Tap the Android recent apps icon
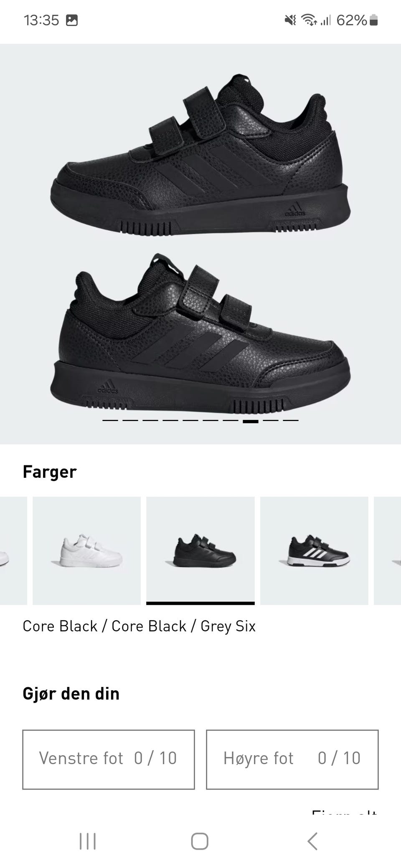This screenshot has width=401, height=868. 88,841
